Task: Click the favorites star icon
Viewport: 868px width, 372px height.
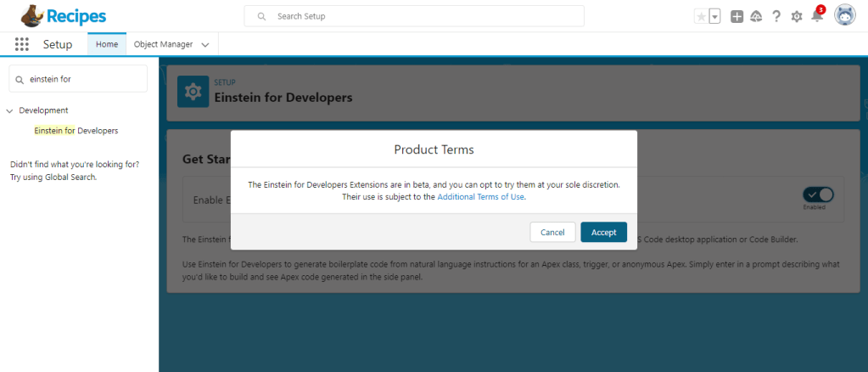Action: point(701,16)
